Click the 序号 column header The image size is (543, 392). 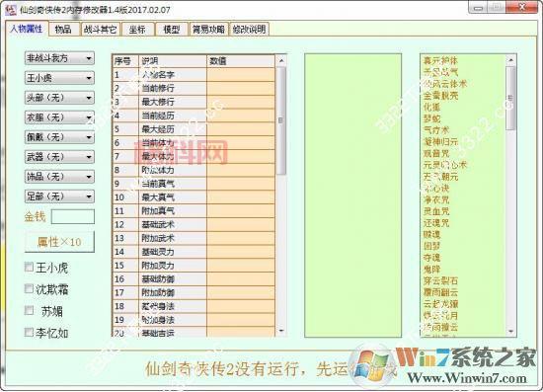pos(125,61)
